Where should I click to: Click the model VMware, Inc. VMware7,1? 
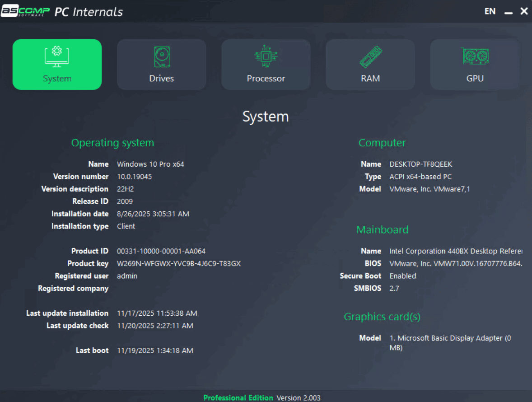click(429, 189)
